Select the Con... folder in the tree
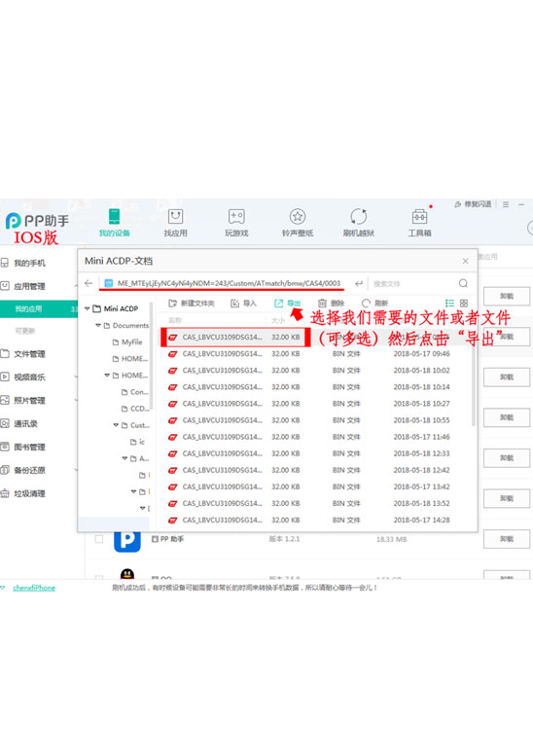The image size is (533, 756). tap(135, 392)
